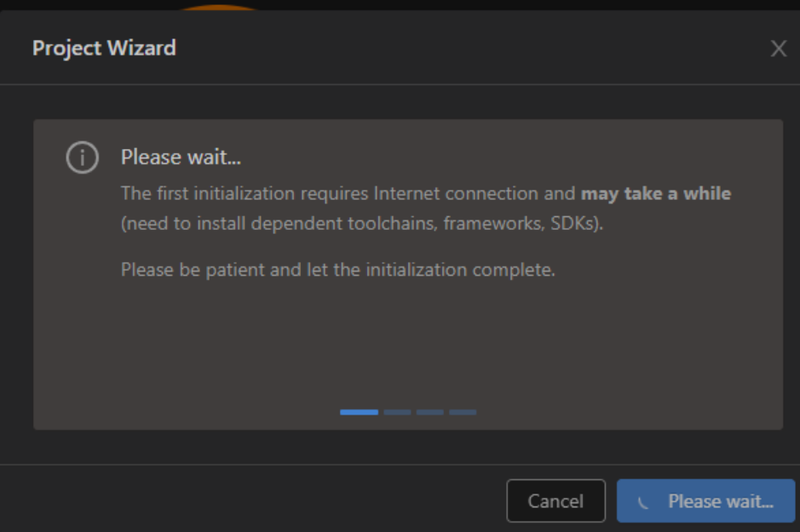Close the Project Wizard dialog
The width and height of the screenshot is (800, 532).
tap(779, 49)
